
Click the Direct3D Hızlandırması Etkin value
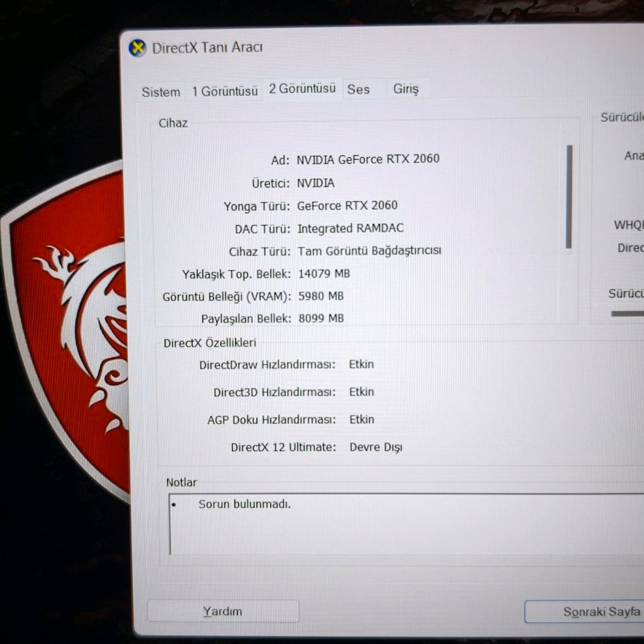point(362,392)
